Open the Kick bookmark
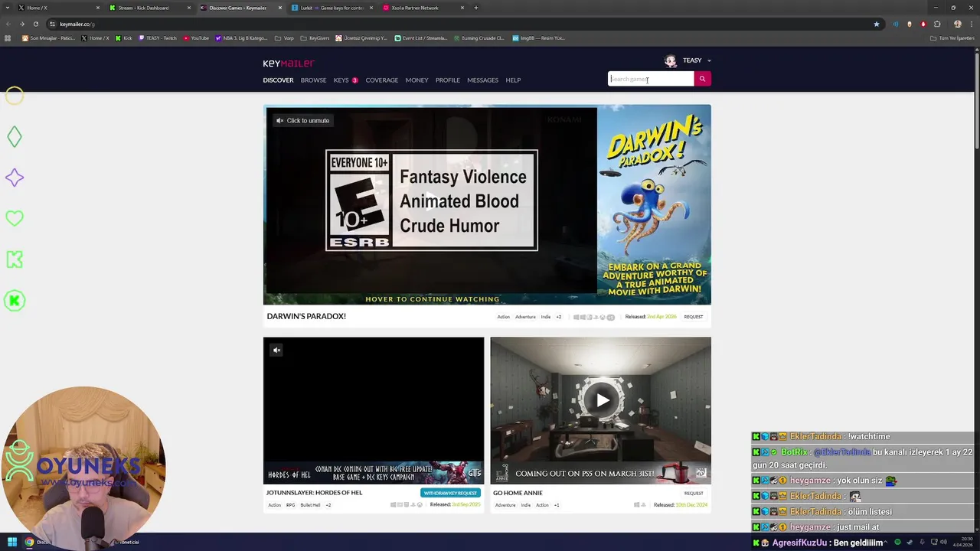 124,37
